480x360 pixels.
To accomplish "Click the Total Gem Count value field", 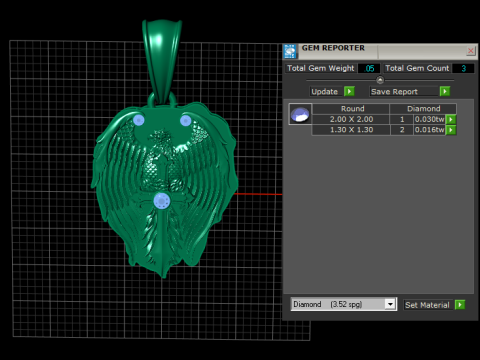I will [x=463, y=68].
